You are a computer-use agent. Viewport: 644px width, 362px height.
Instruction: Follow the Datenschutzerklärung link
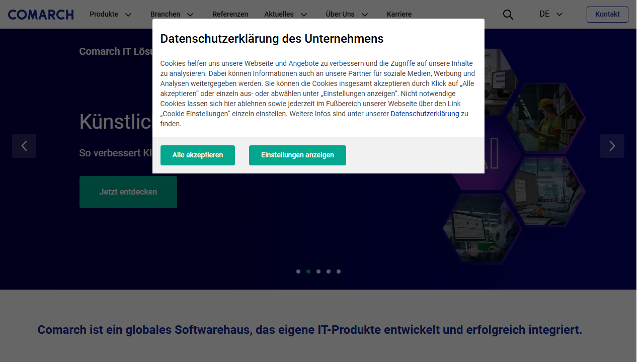(x=425, y=114)
